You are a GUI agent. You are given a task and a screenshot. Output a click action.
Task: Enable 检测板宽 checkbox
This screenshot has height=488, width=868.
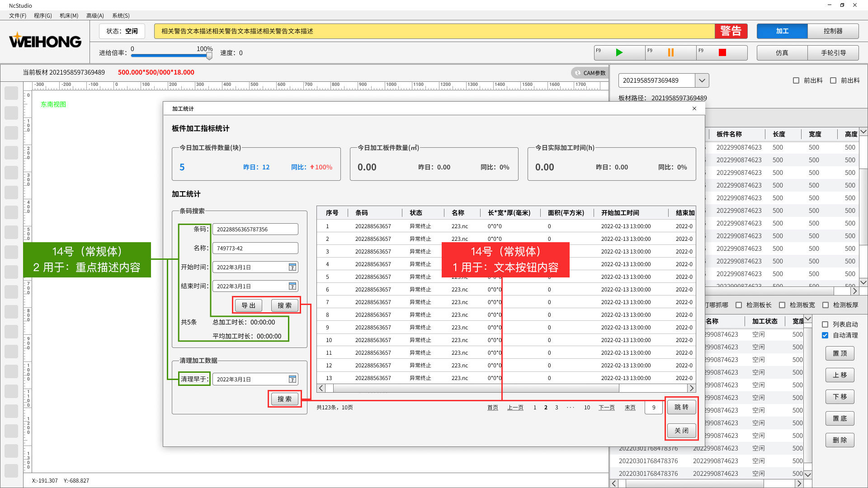782,305
